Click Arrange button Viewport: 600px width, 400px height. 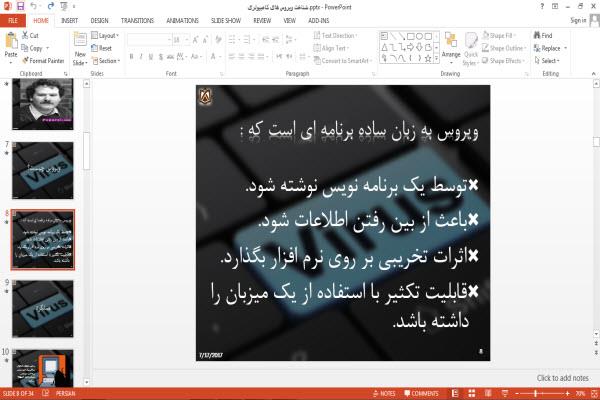[x=451, y=48]
